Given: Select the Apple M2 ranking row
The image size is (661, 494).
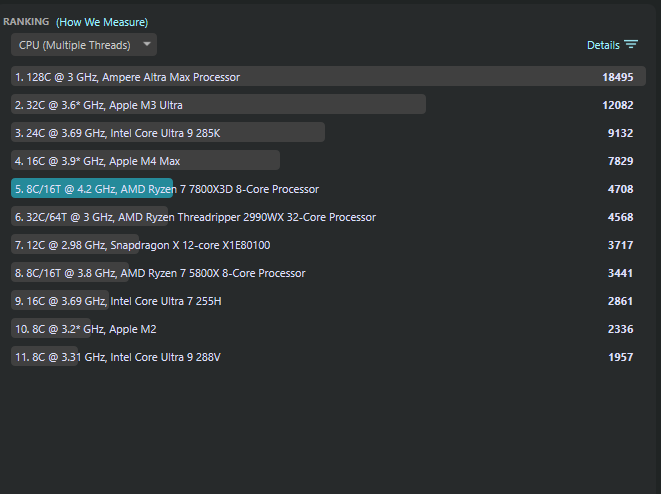Looking at the screenshot, I should [85, 329].
